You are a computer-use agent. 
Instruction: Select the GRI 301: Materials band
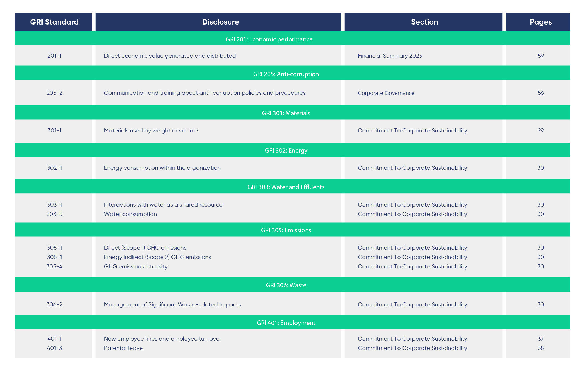click(292, 112)
